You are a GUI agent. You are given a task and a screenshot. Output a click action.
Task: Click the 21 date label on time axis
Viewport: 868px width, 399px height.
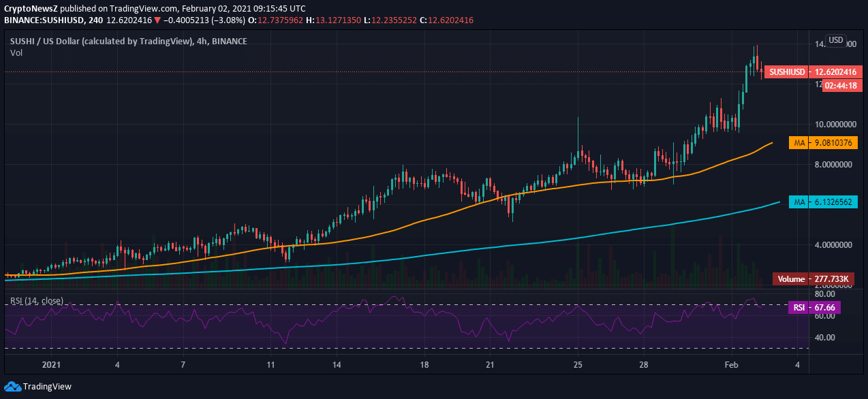pyautogui.click(x=489, y=364)
